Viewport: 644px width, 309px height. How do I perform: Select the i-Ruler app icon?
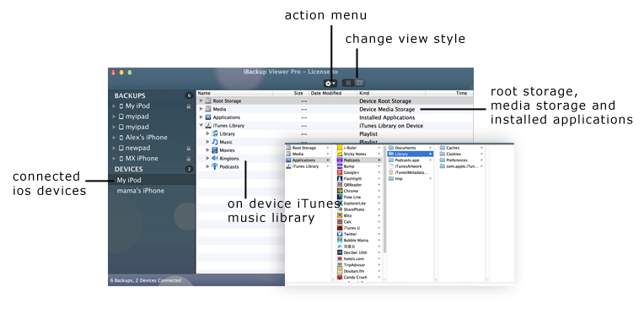tap(340, 148)
